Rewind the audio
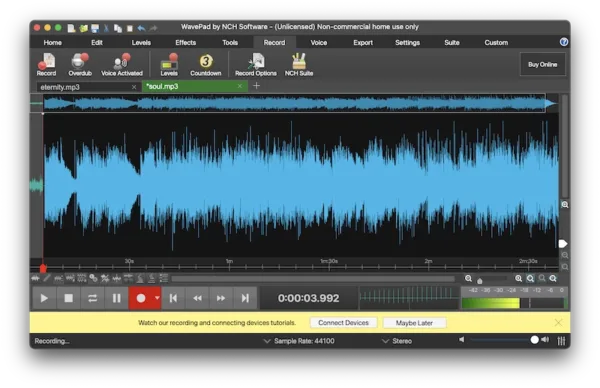The image size is (600, 388). coord(197,298)
